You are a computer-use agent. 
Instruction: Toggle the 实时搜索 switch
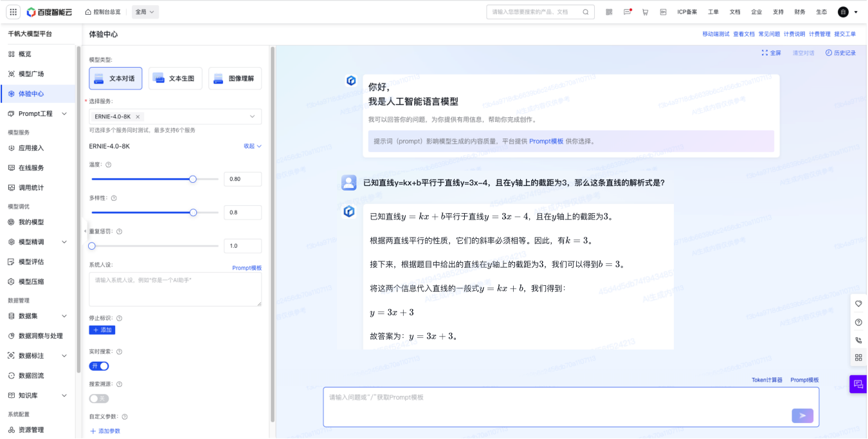click(99, 366)
